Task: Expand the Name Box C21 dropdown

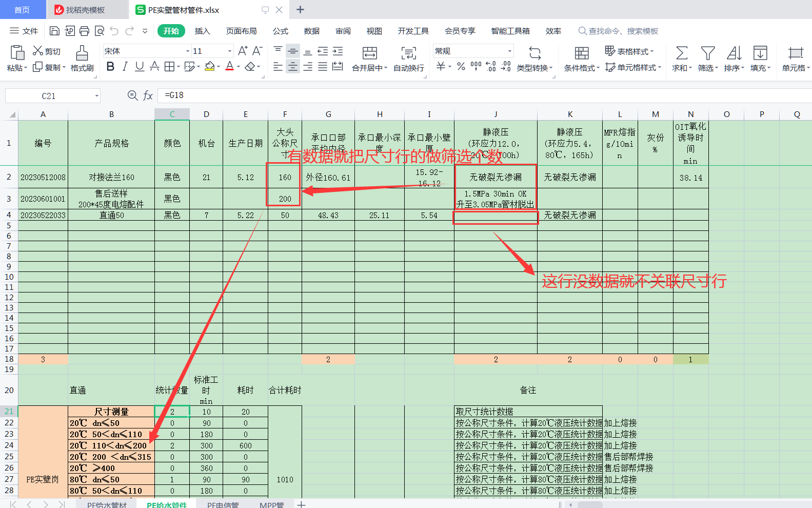Action: pos(96,96)
